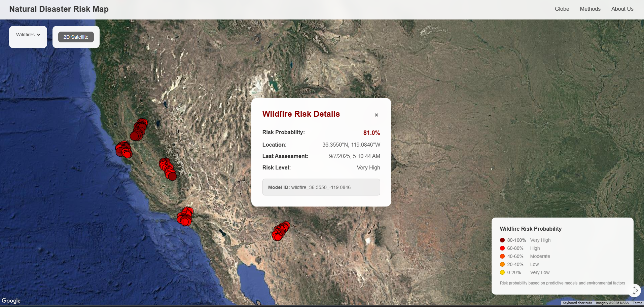The width and height of the screenshot is (644, 307).
Task: Click the Very High risk level value
Action: click(368, 168)
